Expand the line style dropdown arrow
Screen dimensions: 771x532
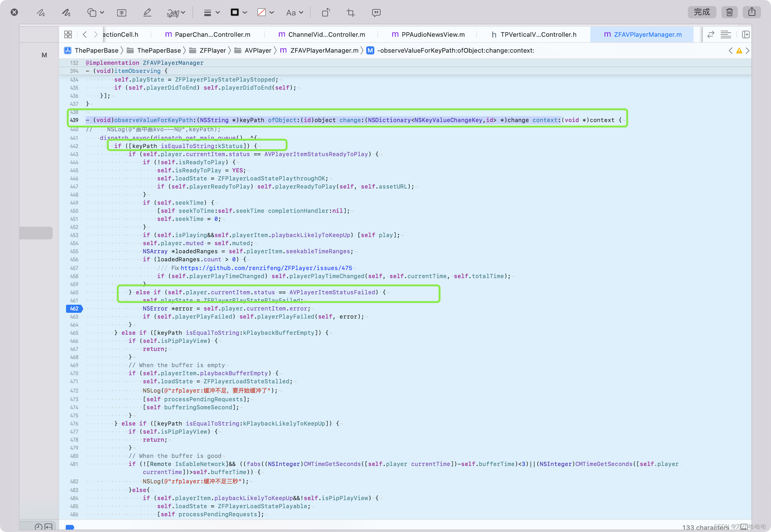pyautogui.click(x=218, y=13)
